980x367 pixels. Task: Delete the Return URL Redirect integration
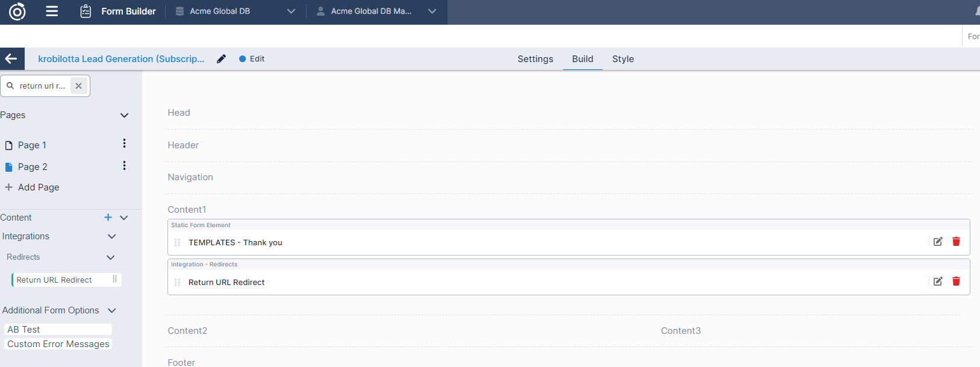[x=956, y=281]
